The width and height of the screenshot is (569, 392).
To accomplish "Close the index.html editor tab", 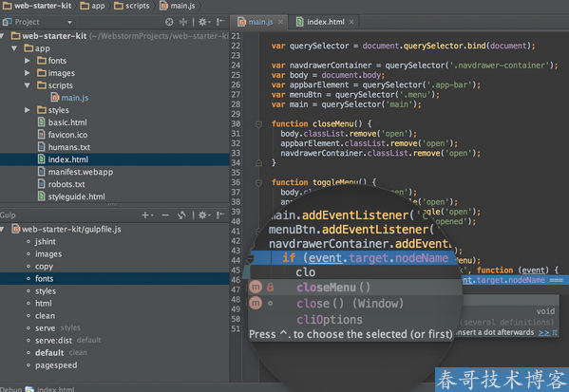I will click(x=351, y=22).
